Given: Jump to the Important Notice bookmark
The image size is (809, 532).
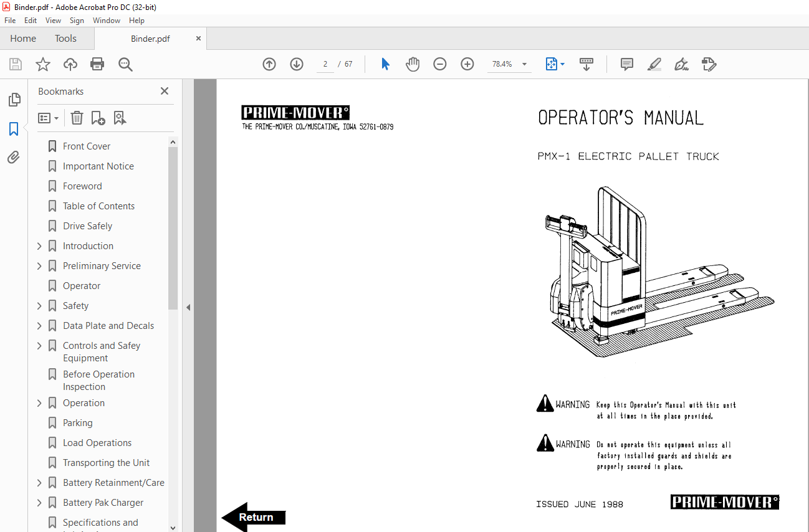Looking at the screenshot, I should (98, 166).
